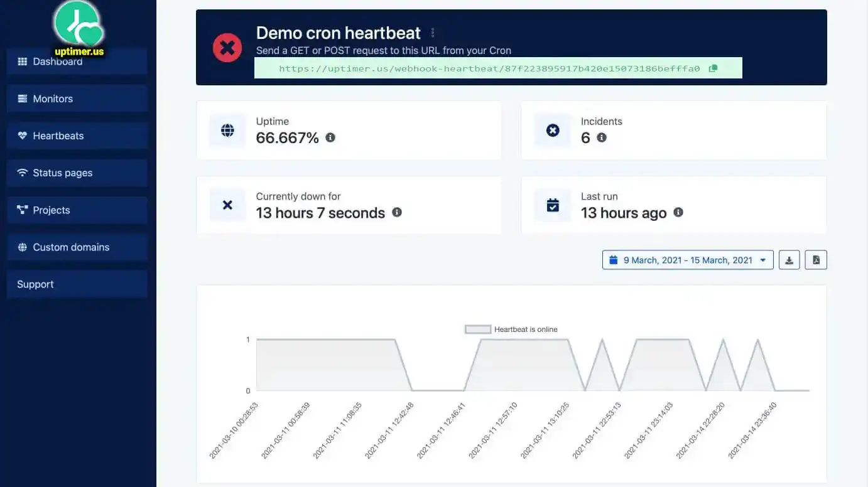Click the Last run calendar icon

[x=553, y=205]
